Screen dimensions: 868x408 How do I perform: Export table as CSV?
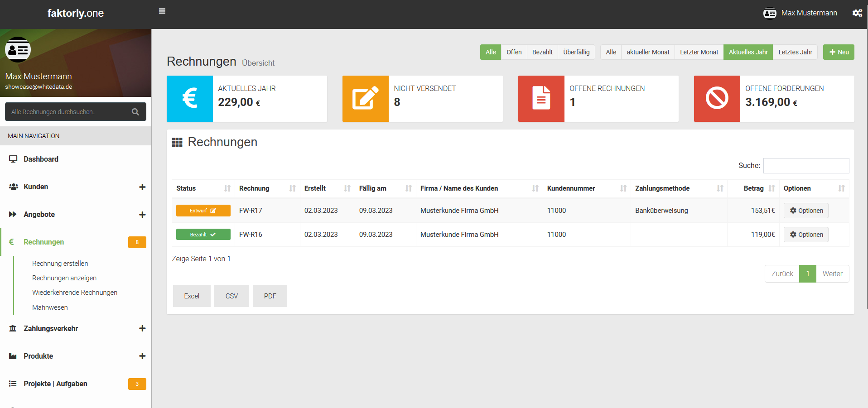click(231, 296)
